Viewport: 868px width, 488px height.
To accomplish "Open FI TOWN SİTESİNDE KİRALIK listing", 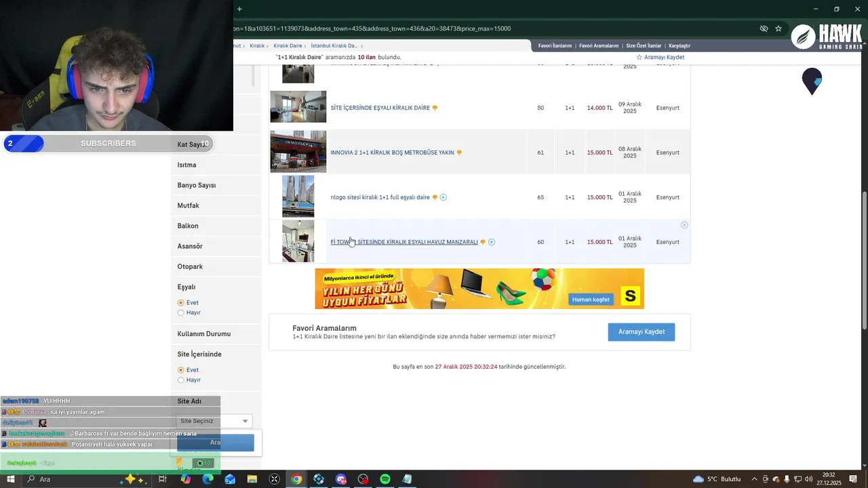I will point(404,242).
